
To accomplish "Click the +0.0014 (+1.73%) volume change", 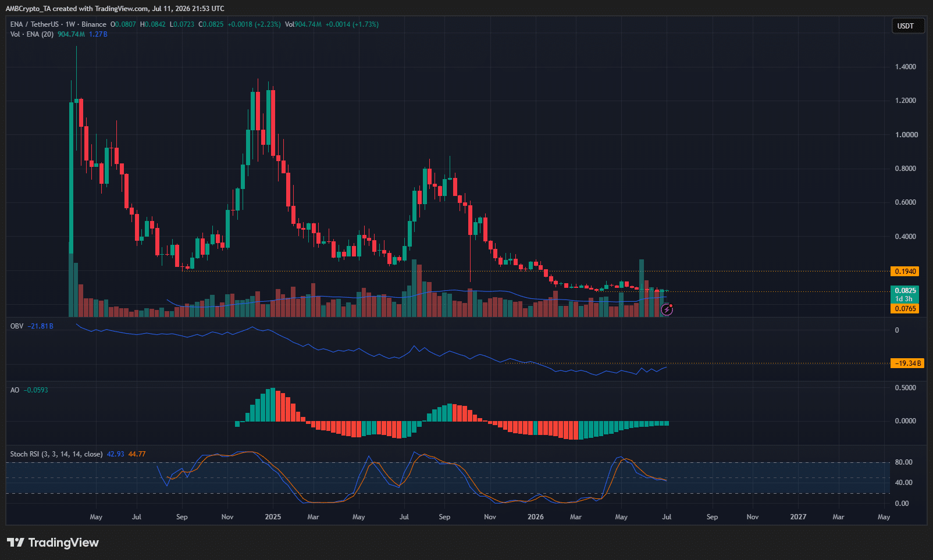I will click(352, 24).
